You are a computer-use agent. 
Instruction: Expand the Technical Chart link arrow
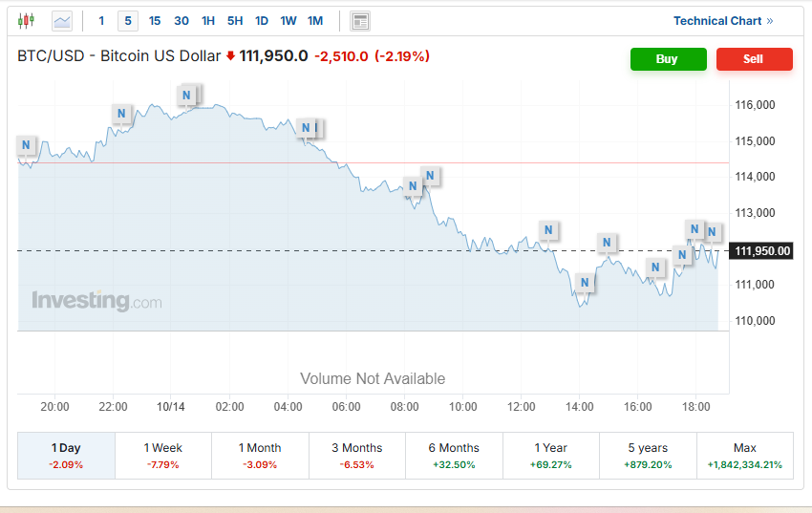pyautogui.click(x=770, y=21)
